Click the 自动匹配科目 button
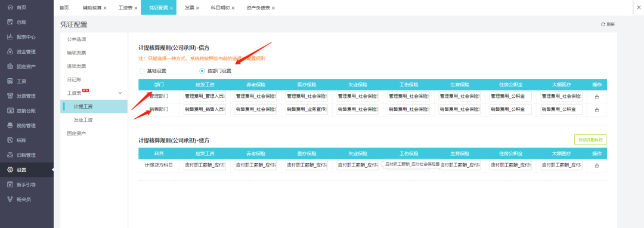644x228 pixels. click(590, 140)
